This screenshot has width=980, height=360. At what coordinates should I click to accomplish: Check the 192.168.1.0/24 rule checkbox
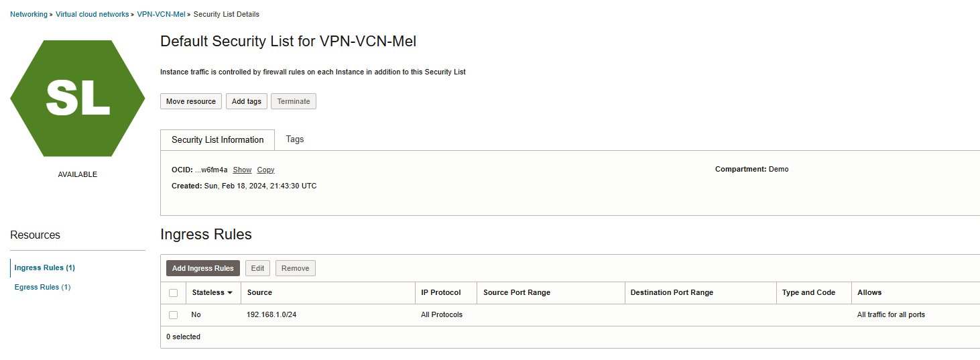tap(174, 315)
